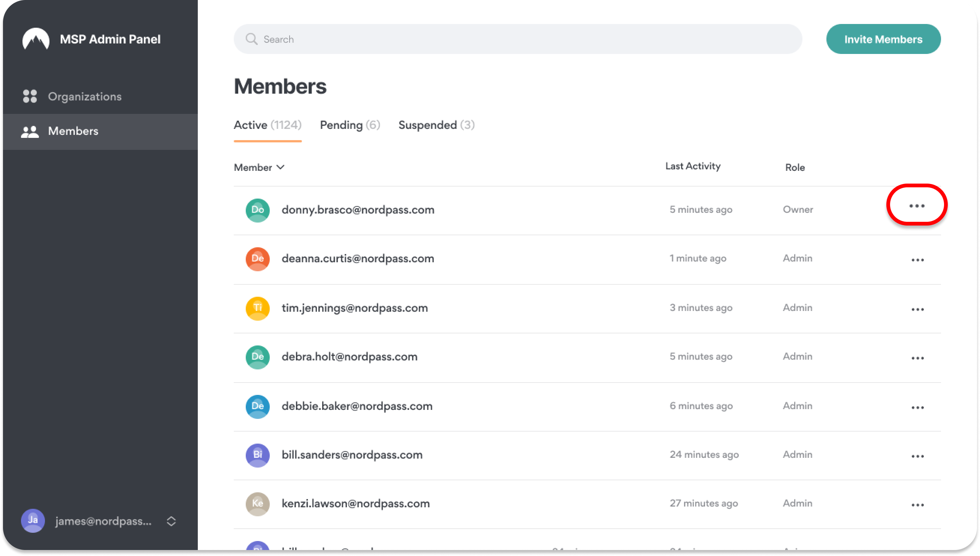Screen dimensions: 980x556
Task: Click the Do avatar for donny.brasco
Action: click(258, 210)
